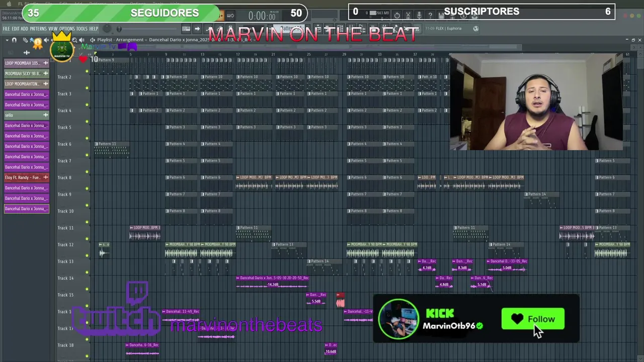Open the EDIT menu
Viewport: 644px width, 362px height.
[x=16, y=29]
